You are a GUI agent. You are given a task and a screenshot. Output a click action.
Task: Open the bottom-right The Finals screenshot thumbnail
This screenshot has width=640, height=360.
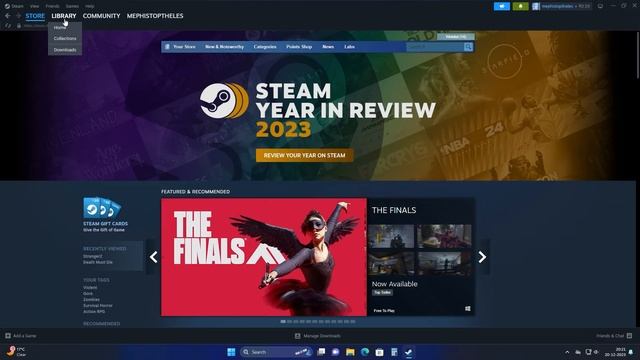click(x=444, y=263)
